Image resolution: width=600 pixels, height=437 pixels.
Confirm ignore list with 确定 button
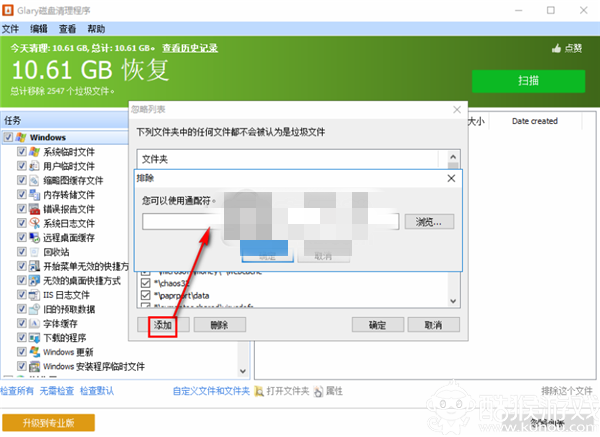tap(378, 325)
